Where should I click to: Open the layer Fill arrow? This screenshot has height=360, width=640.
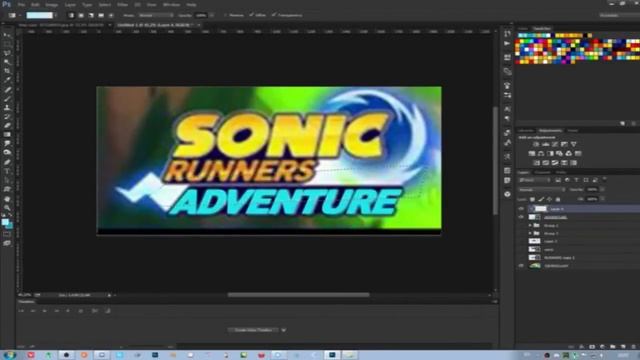(x=602, y=199)
